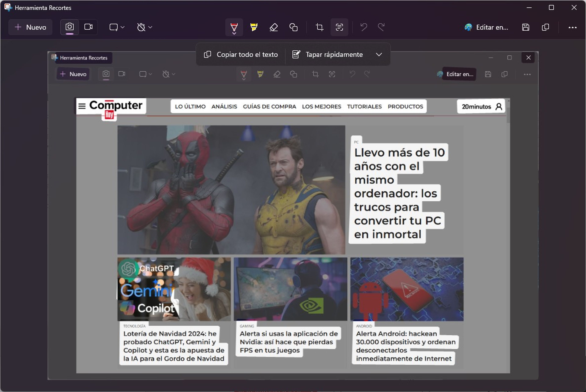Click shapes icon in the captured inner toolbar
The height and width of the screenshot is (392, 586).
[293, 74]
